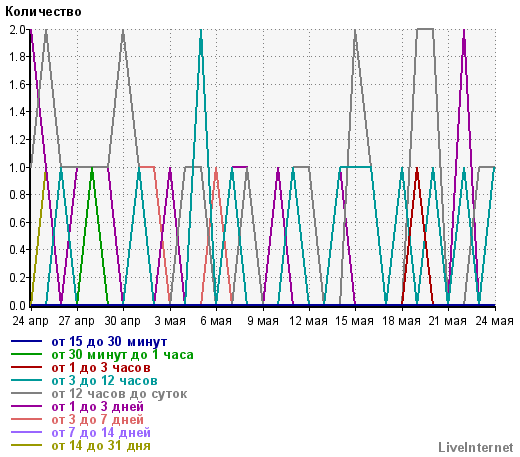Click the teal legend line swatch
The image size is (520, 457).
pos(26,380)
